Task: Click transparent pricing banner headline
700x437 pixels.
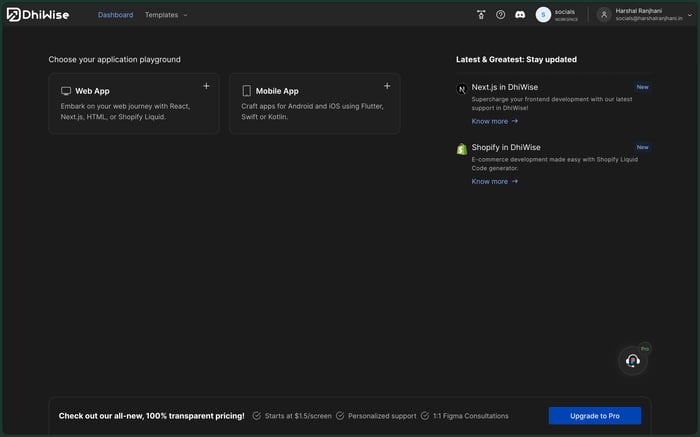Action: click(151, 416)
